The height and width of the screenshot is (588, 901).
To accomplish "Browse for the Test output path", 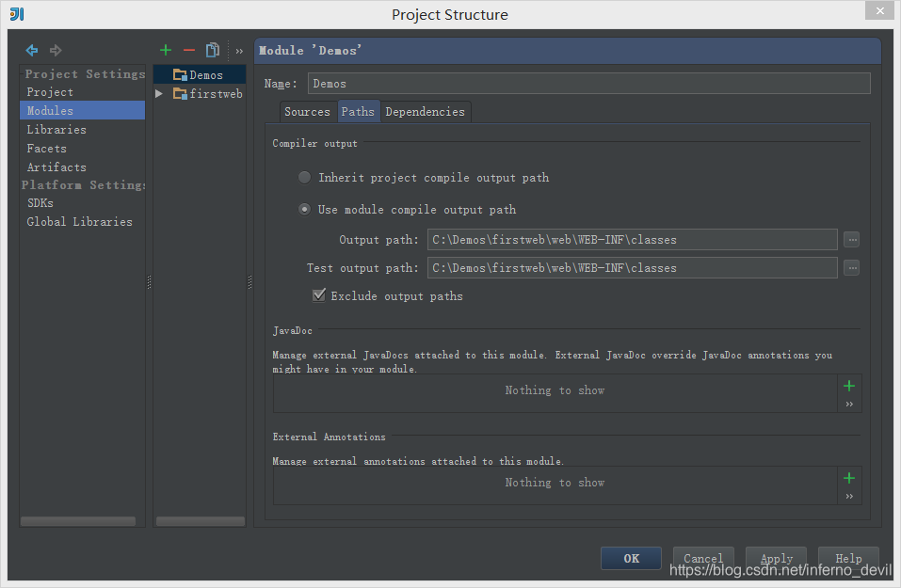I will pos(852,267).
